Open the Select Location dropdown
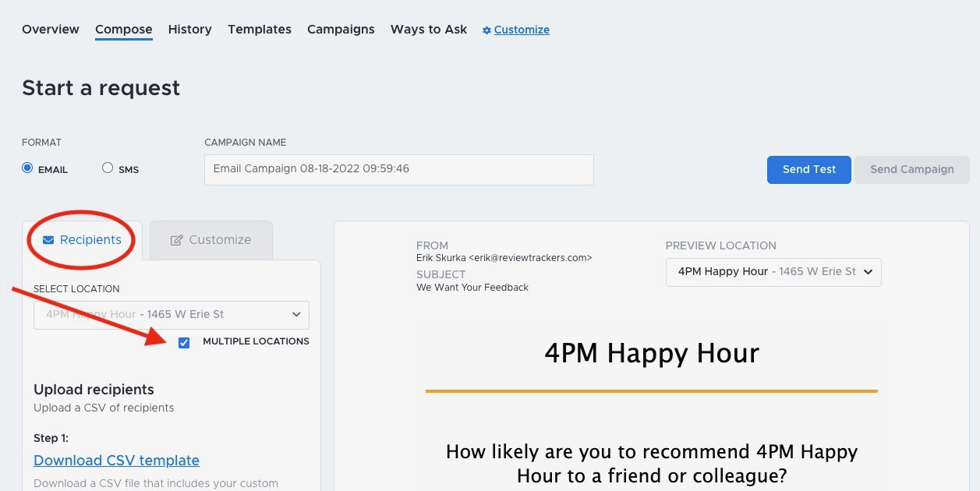Image resolution: width=980 pixels, height=491 pixels. coord(172,315)
